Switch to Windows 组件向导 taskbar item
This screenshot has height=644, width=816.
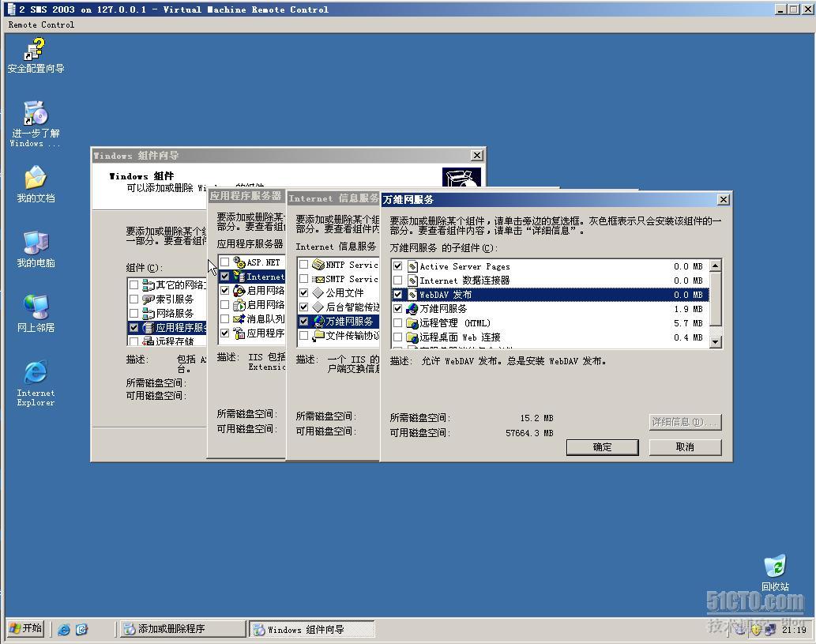[x=311, y=629]
